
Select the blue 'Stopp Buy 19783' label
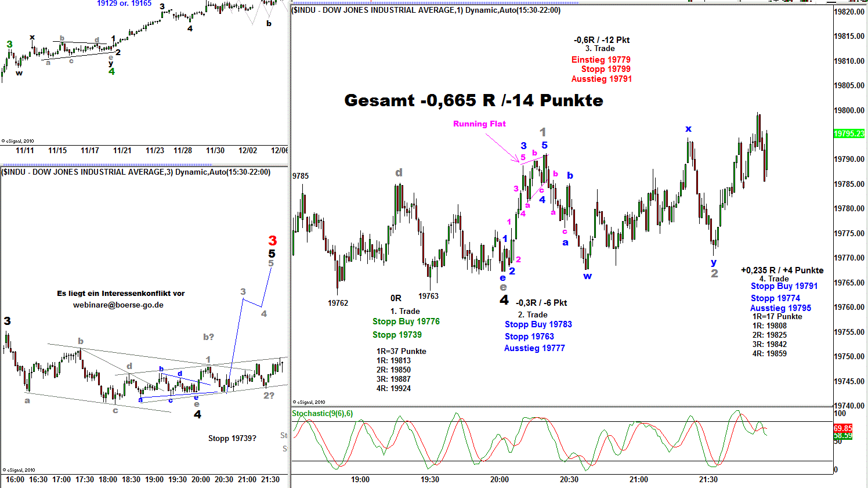pyautogui.click(x=538, y=324)
